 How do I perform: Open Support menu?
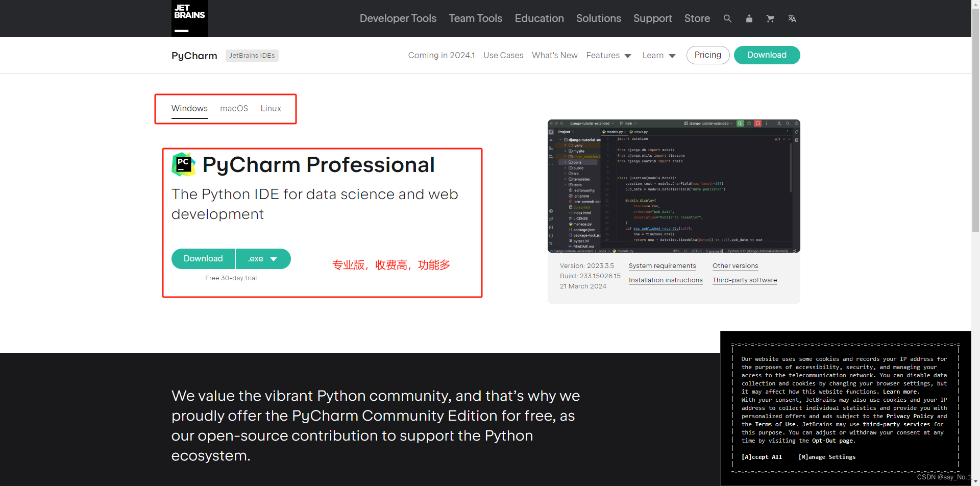652,18
